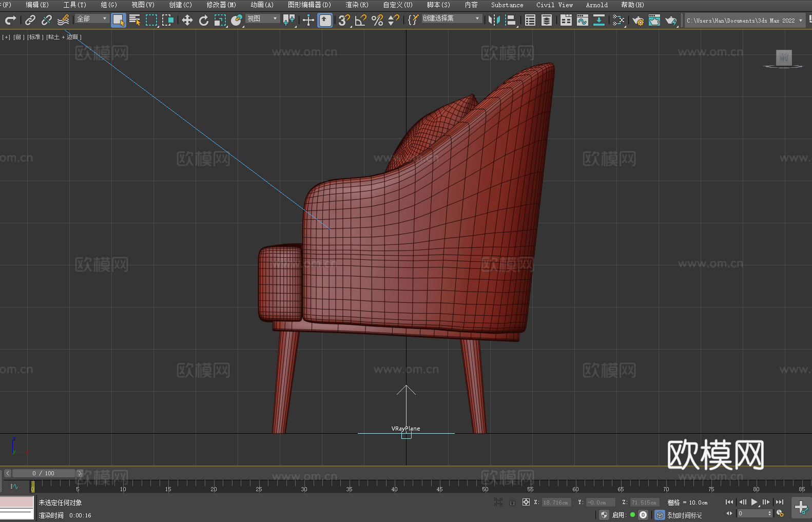
Task: Open the selection filter 全部 dropdown
Action: click(x=92, y=18)
